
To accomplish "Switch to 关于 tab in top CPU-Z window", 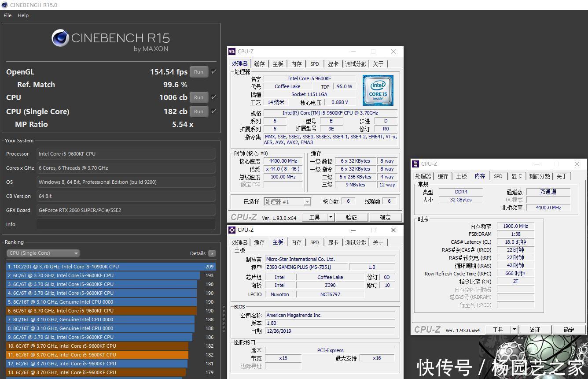I will click(378, 64).
